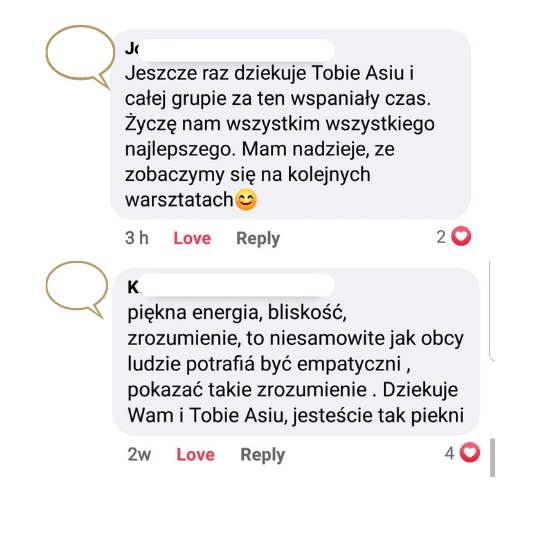Click the white redaction bar over the second commenter's name
The image size is (540, 540).
(236, 285)
